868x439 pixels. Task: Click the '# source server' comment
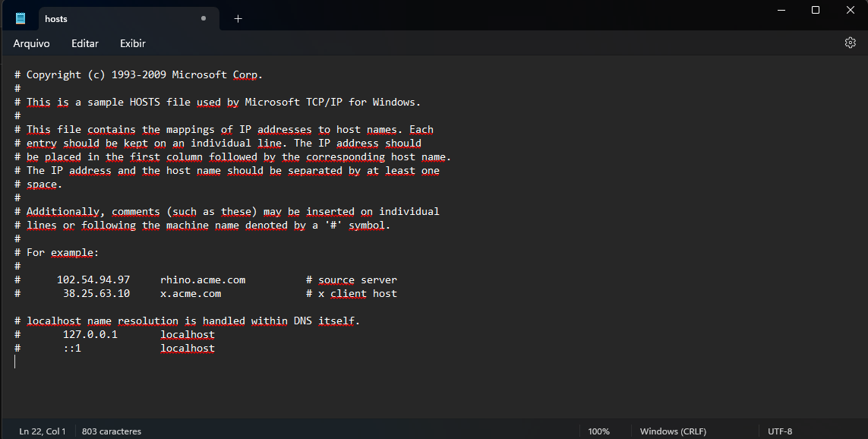[352, 280]
